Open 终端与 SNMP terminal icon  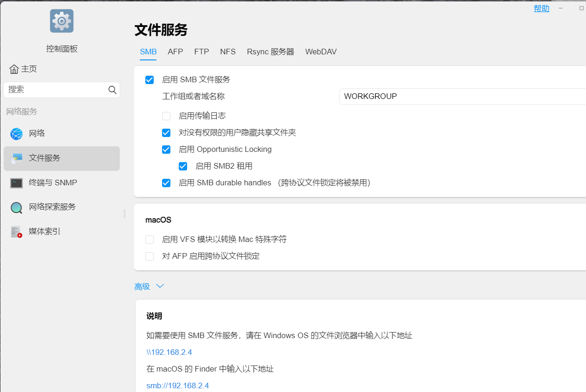[16, 183]
